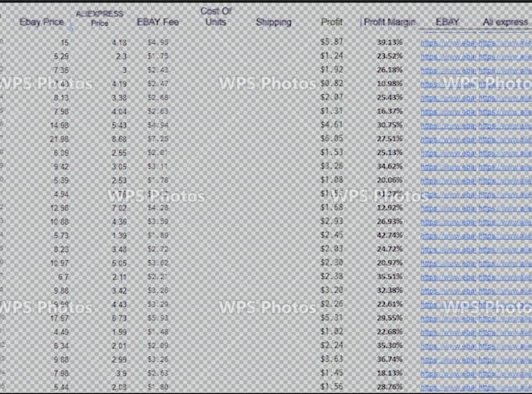The height and width of the screenshot is (394, 532).
Task: Click the 16.37% profit margin cell
Action: [390, 111]
